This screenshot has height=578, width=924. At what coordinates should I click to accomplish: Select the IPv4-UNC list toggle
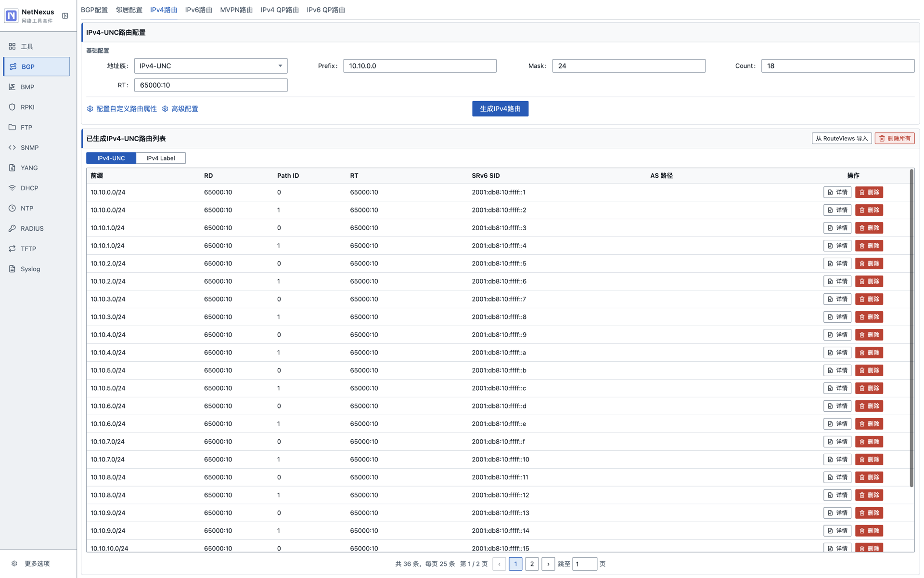pos(111,158)
